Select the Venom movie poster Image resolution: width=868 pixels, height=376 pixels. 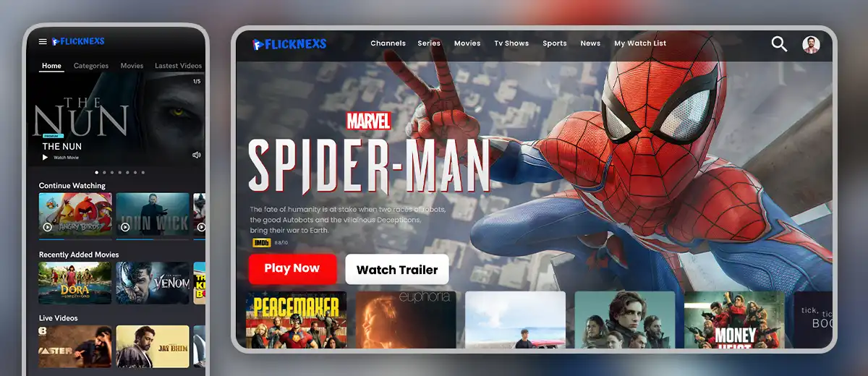[x=153, y=283]
